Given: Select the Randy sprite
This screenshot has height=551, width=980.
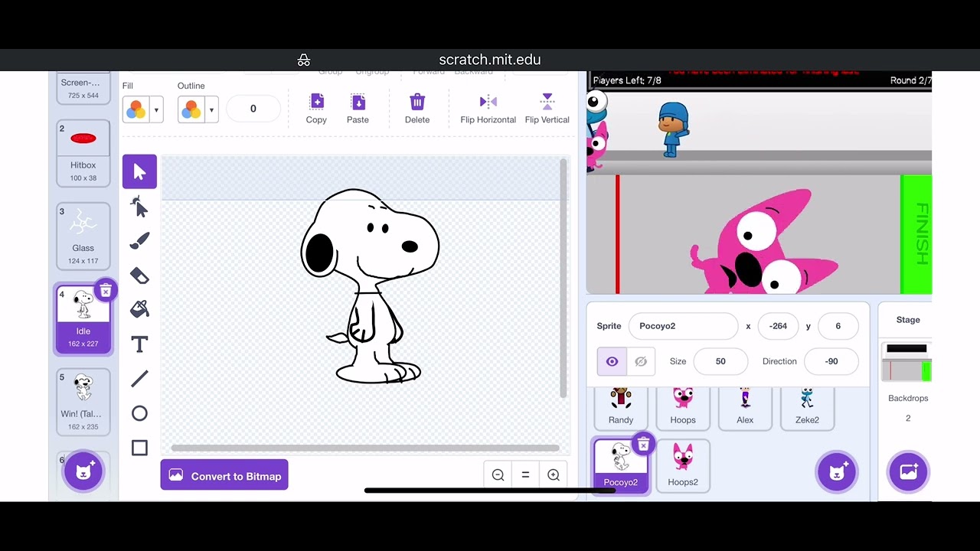Looking at the screenshot, I should pos(621,408).
